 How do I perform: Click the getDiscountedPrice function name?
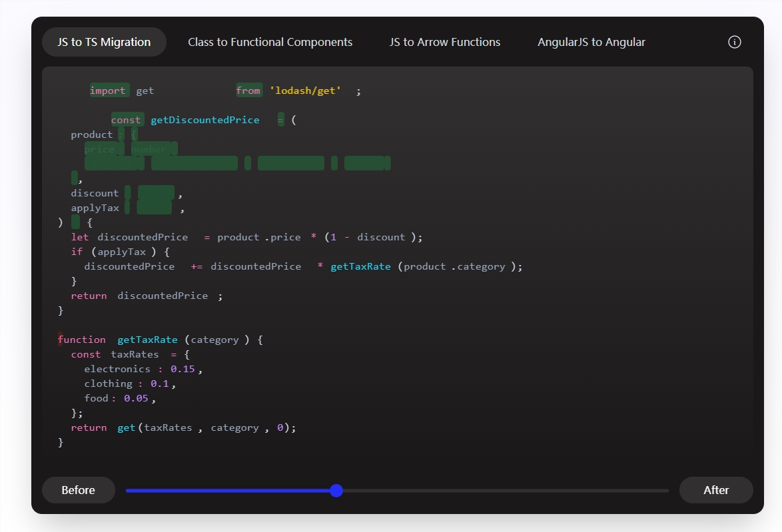coord(205,120)
